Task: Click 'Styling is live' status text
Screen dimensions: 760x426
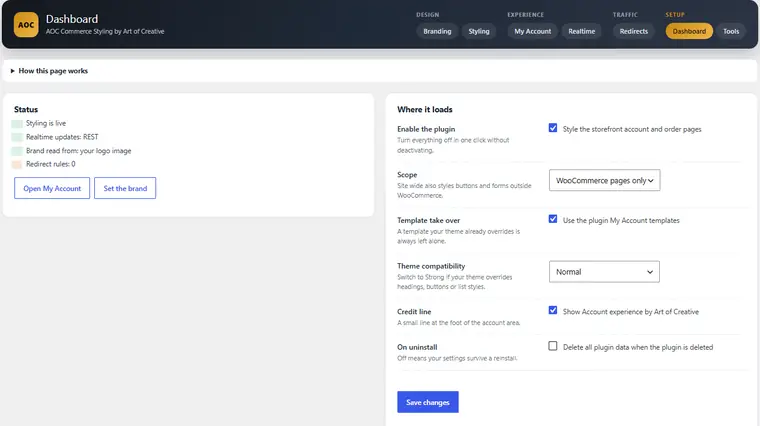Action: tap(46, 123)
